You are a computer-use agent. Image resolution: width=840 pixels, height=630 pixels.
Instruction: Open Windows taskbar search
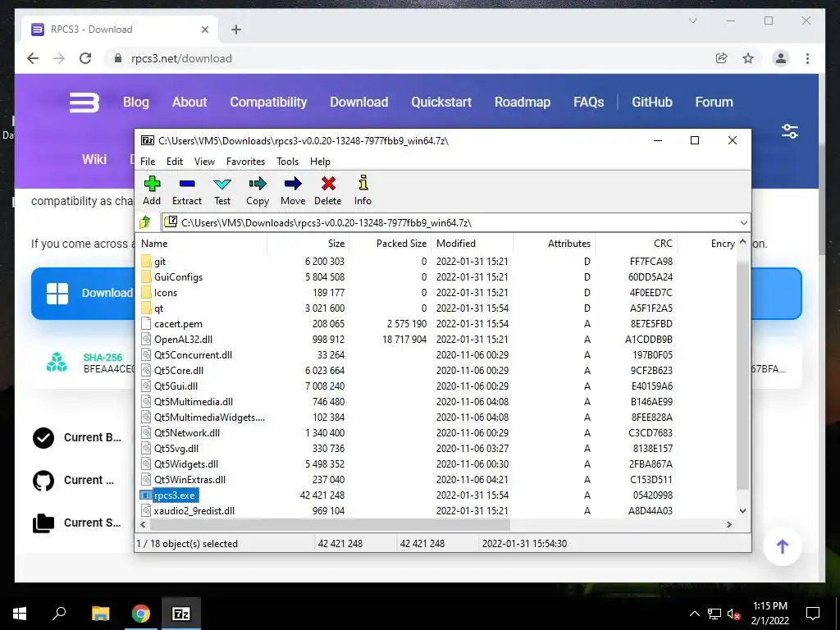click(59, 614)
